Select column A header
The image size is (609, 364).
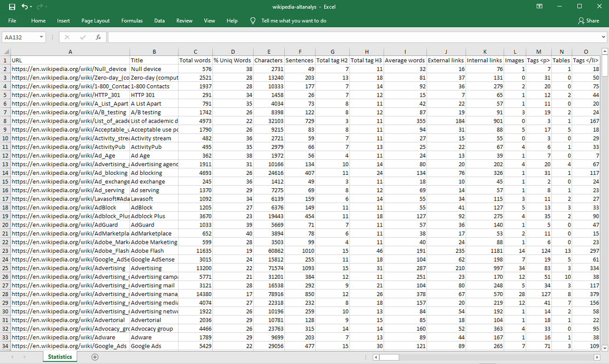[70, 52]
